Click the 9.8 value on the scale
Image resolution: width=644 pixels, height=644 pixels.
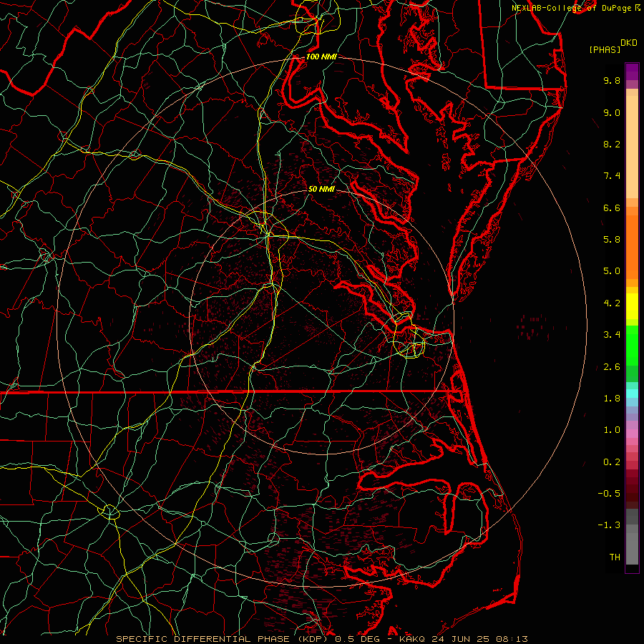point(612,80)
